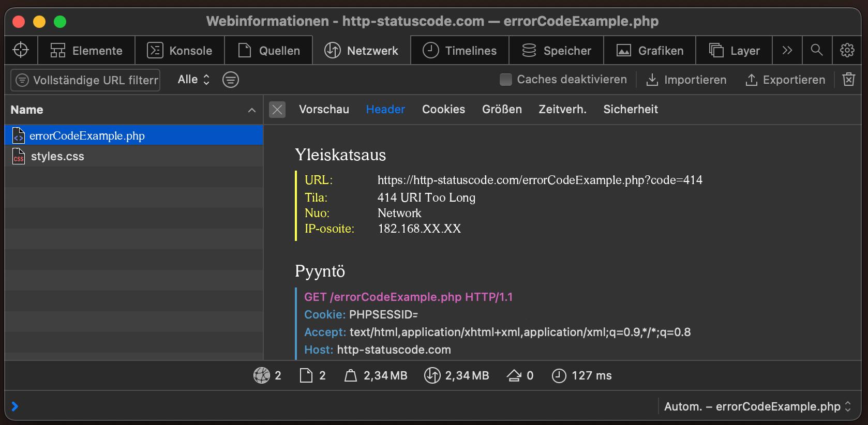Screen dimensions: 868x425
Task: Close the detail pane with X button
Action: (277, 110)
